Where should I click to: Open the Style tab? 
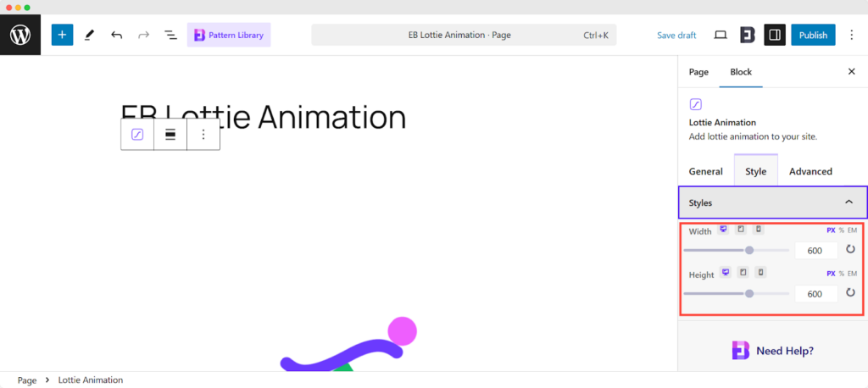pos(755,171)
